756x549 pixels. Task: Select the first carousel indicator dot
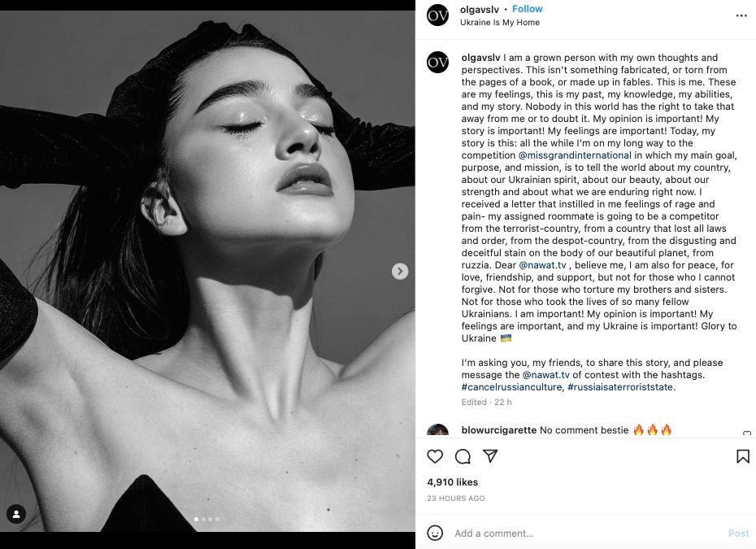coord(196,519)
